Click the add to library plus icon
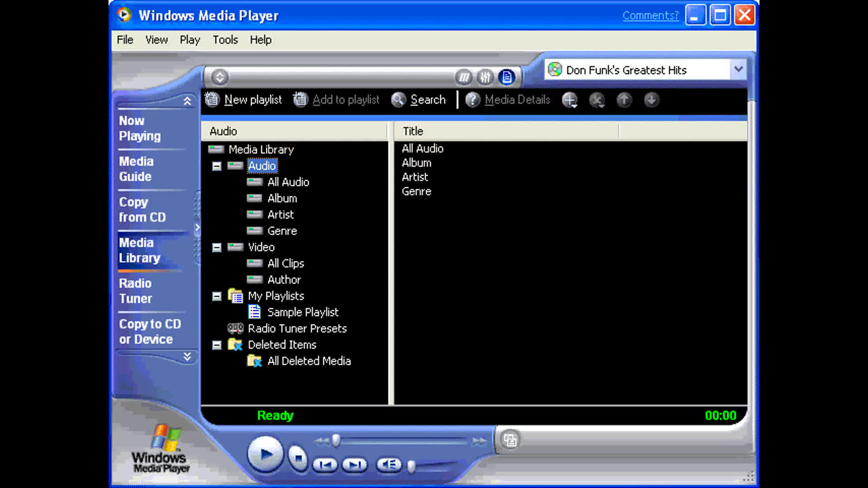The width and height of the screenshot is (868, 488). coord(570,100)
